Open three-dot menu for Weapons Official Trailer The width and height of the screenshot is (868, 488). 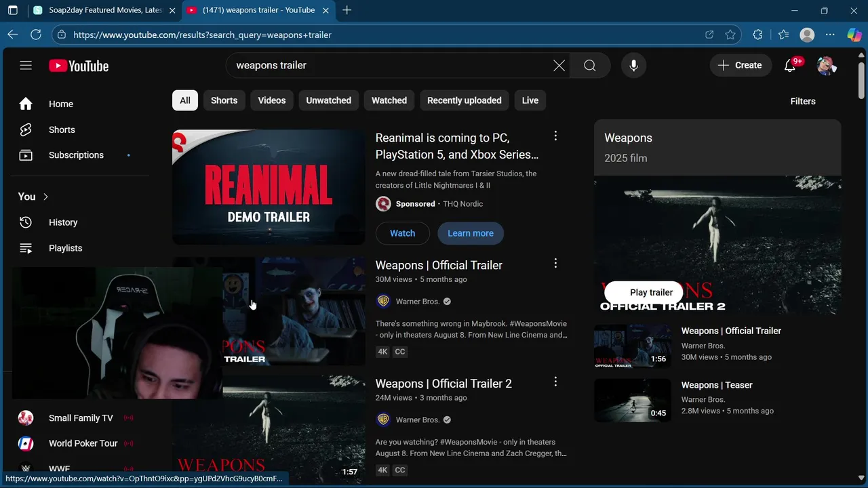[x=555, y=263]
